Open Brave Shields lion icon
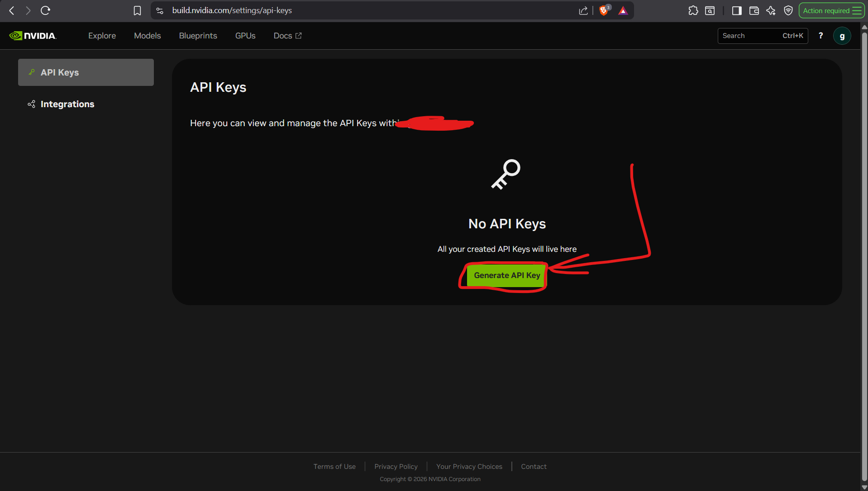The height and width of the screenshot is (491, 868). click(604, 10)
